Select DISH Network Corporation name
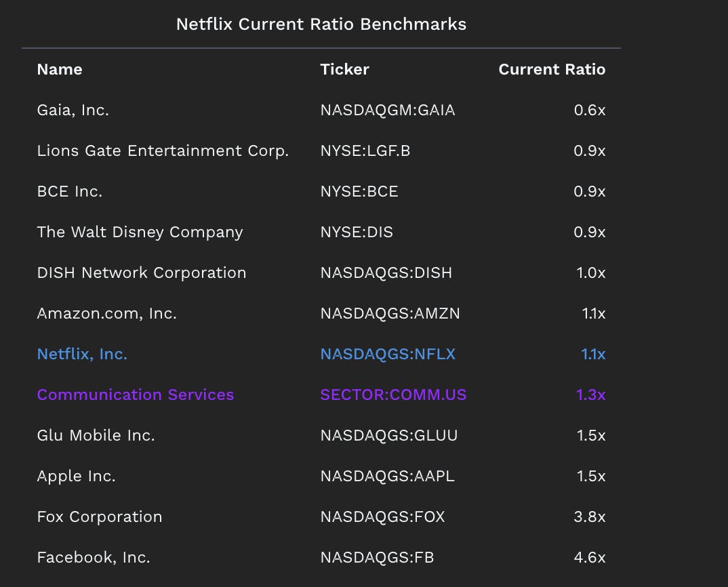Screen dimensions: 728x587 [142, 272]
